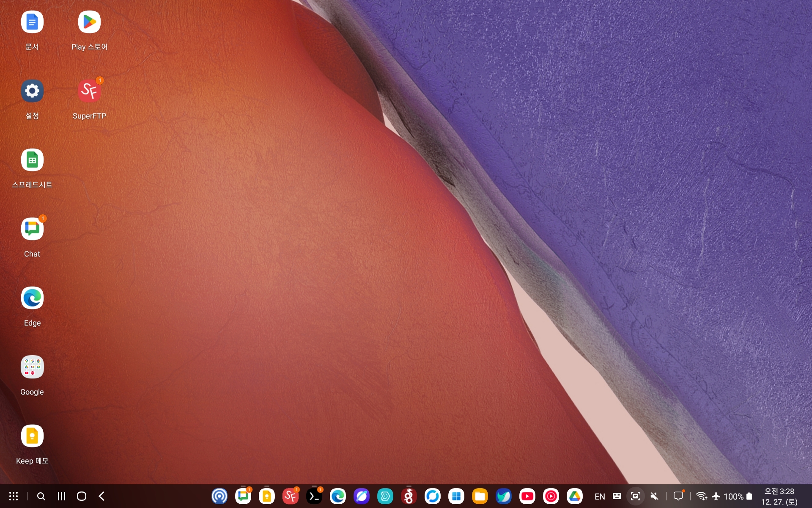Expand the apps grid drawer button

pyautogui.click(x=14, y=496)
